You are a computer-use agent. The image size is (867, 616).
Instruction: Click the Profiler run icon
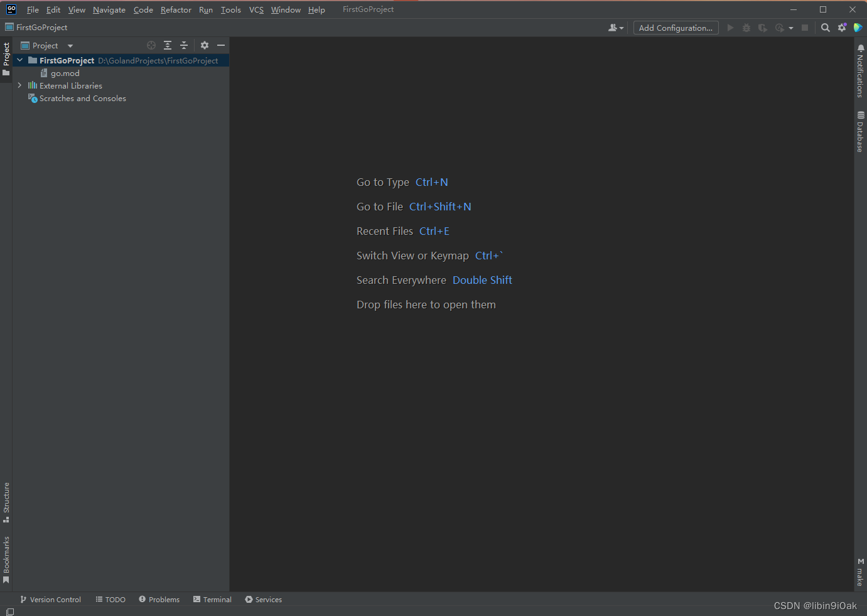pyautogui.click(x=779, y=28)
